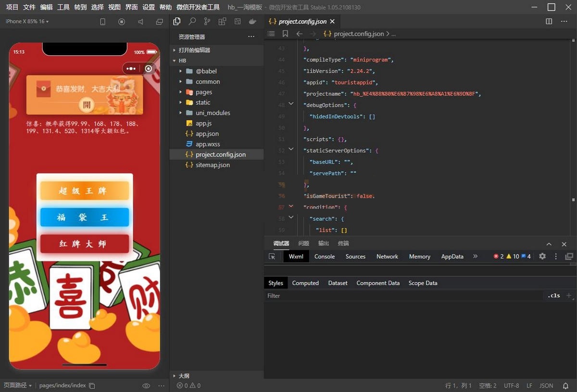Undock the debugger panel icon
This screenshot has height=392, width=577.
click(569, 256)
